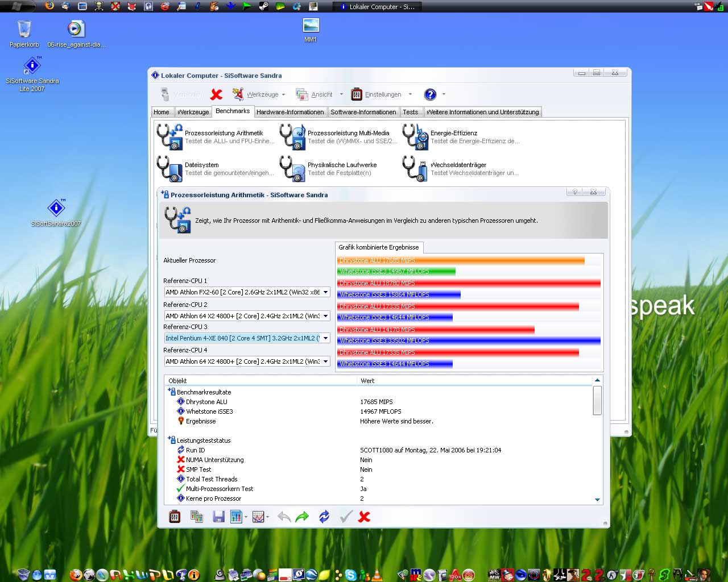Open the Dateisystem benchmark
The width and height of the screenshot is (728, 582).
pyautogui.click(x=169, y=168)
